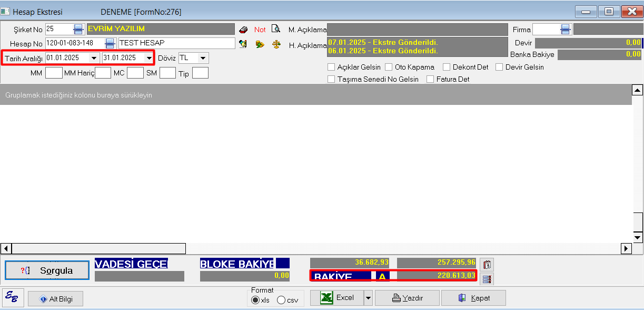Screen dimensions: 644x310
Task: Click the group-by column drop panel
Action: click(316, 95)
